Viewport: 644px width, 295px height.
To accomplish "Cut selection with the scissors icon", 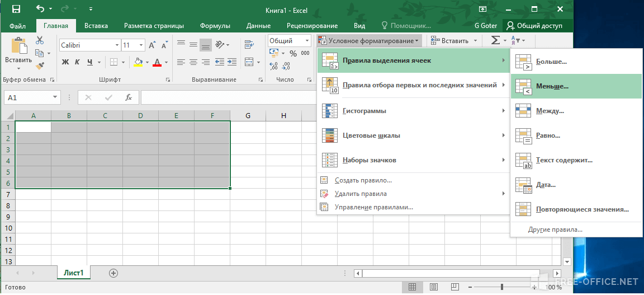I will point(40,40).
